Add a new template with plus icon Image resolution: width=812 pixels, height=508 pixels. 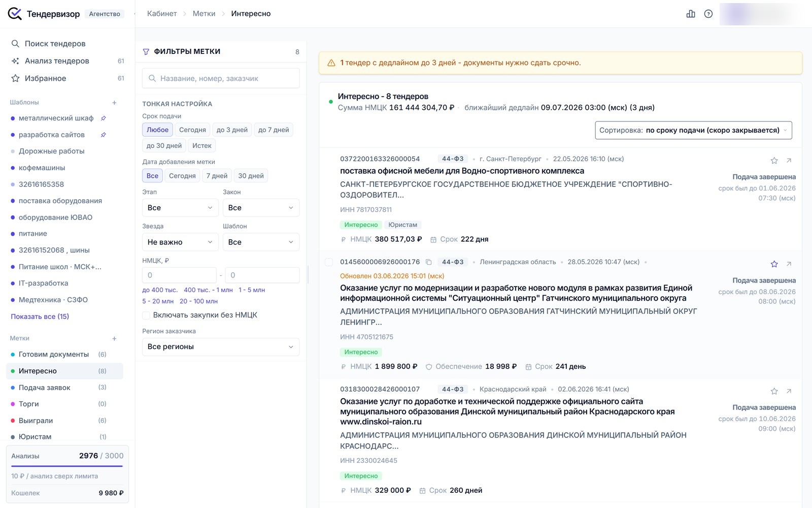[x=114, y=103]
